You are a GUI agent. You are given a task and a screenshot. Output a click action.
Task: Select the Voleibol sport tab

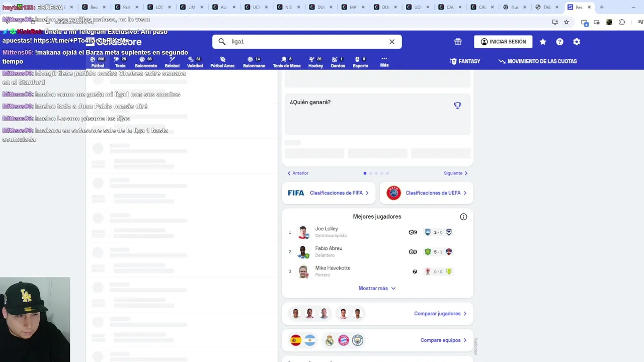pos(195,62)
